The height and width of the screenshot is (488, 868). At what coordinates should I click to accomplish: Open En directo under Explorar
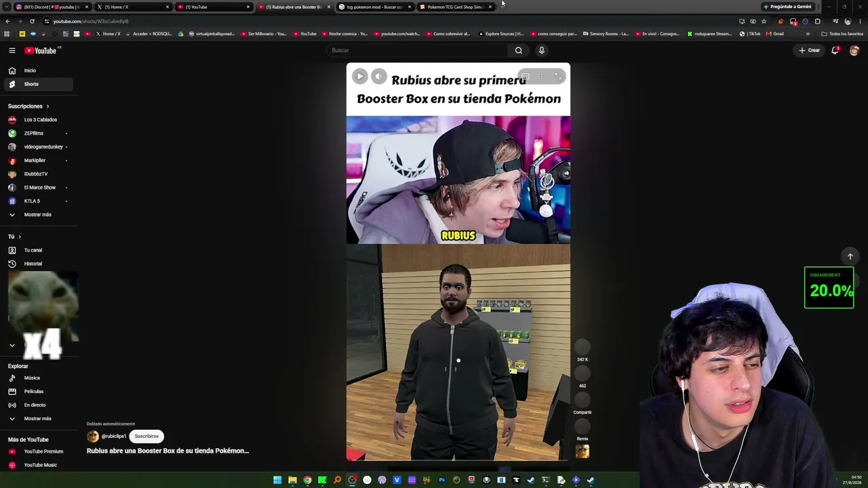click(37, 405)
